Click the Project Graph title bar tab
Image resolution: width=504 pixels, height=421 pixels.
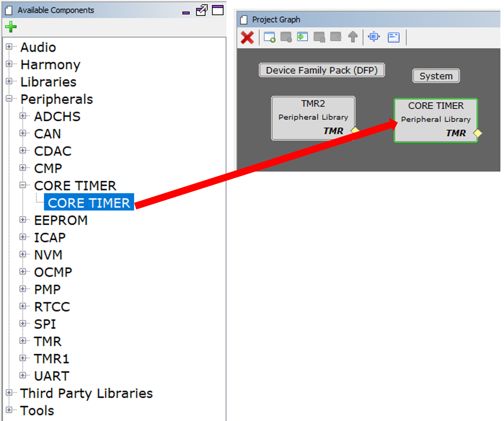(277, 19)
